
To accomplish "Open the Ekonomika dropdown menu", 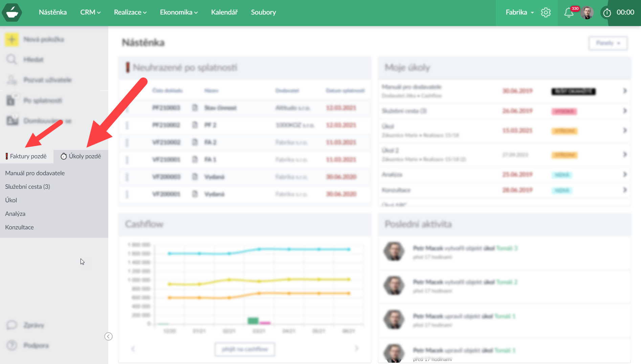I will pyautogui.click(x=179, y=12).
